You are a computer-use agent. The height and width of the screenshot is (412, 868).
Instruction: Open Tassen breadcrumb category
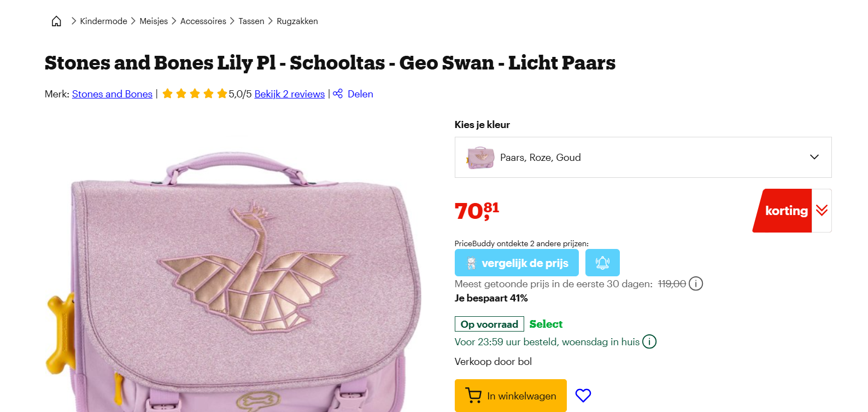(251, 21)
